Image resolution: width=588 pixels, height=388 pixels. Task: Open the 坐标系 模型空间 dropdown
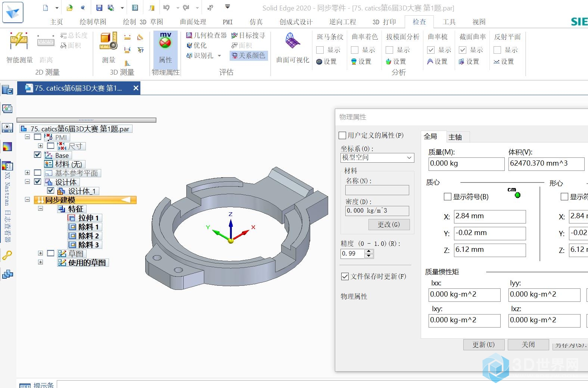377,158
